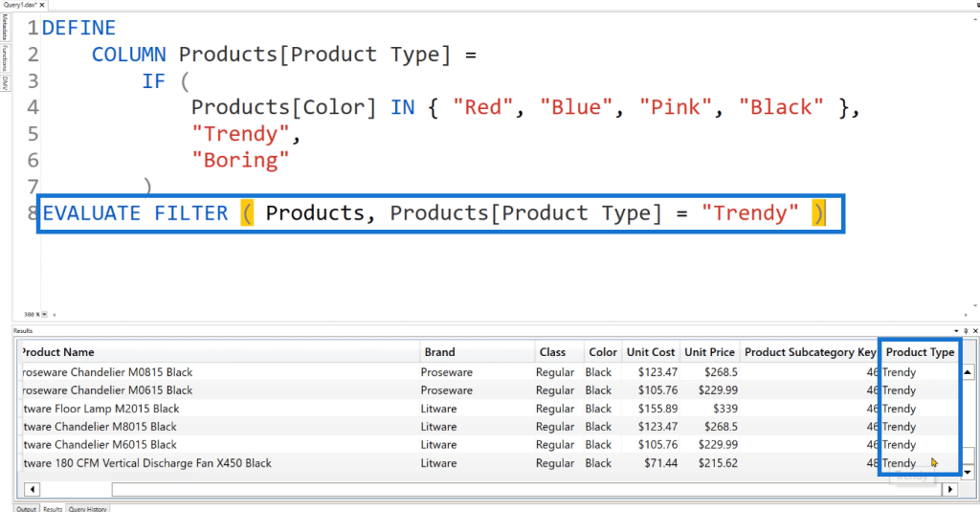Click results grid horizontal scroll right arrow
This screenshot has width=980, height=512.
[x=950, y=489]
